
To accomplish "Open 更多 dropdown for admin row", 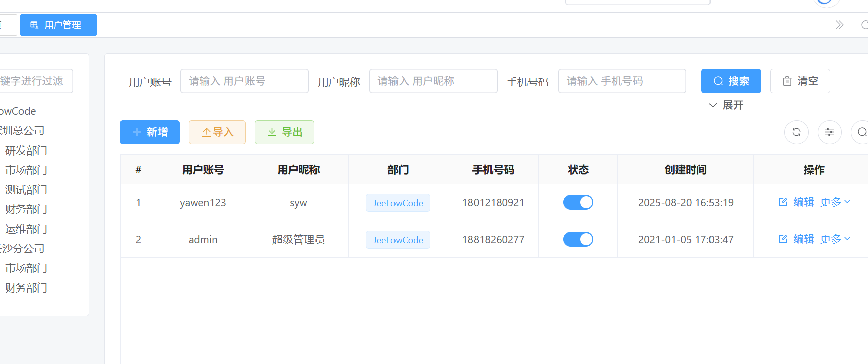I will [835, 239].
